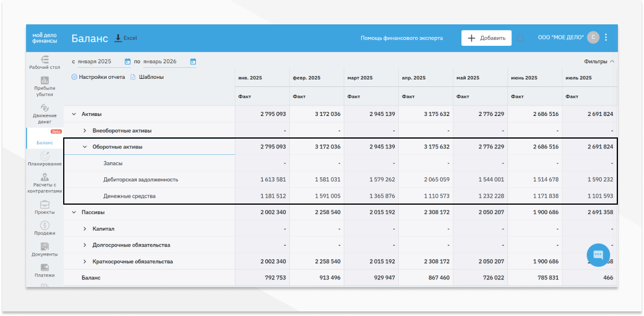644x316 pixels.
Task: Click the start date field января 2025
Action: click(x=100, y=61)
